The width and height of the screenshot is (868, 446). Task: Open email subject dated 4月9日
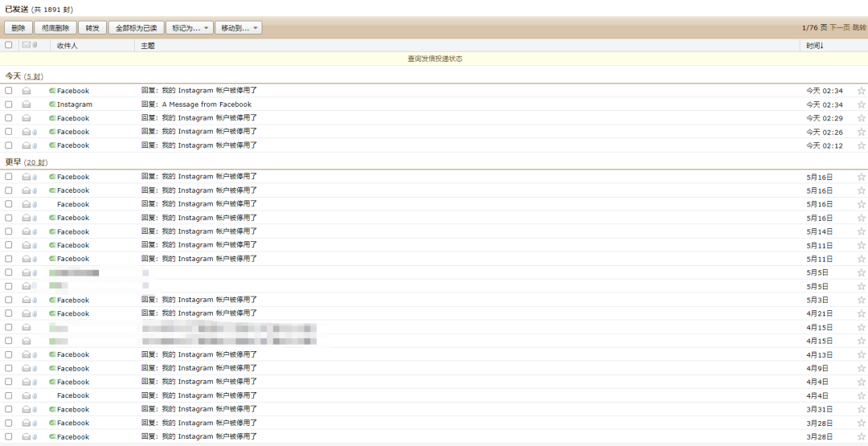[x=199, y=369]
